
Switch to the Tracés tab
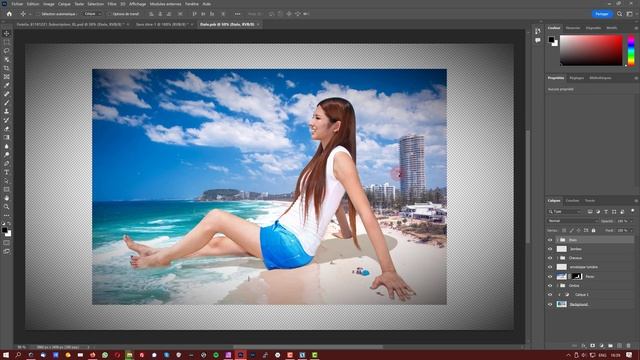point(590,201)
